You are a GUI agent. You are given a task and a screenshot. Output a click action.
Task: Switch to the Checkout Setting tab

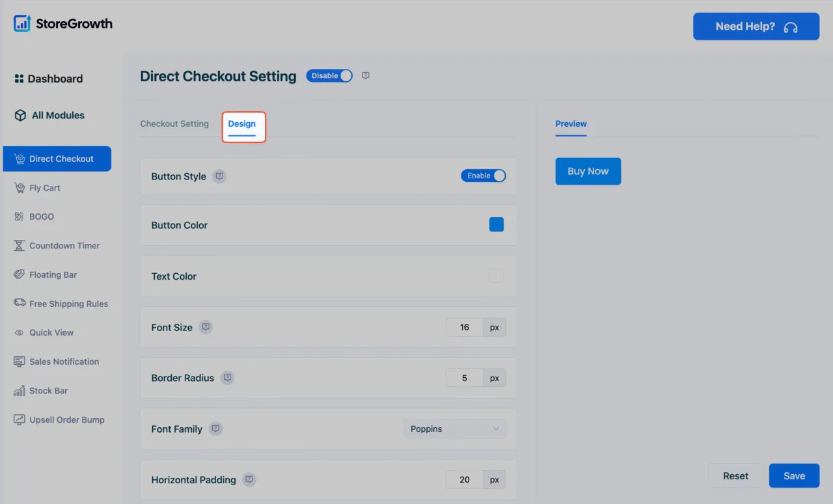click(174, 124)
